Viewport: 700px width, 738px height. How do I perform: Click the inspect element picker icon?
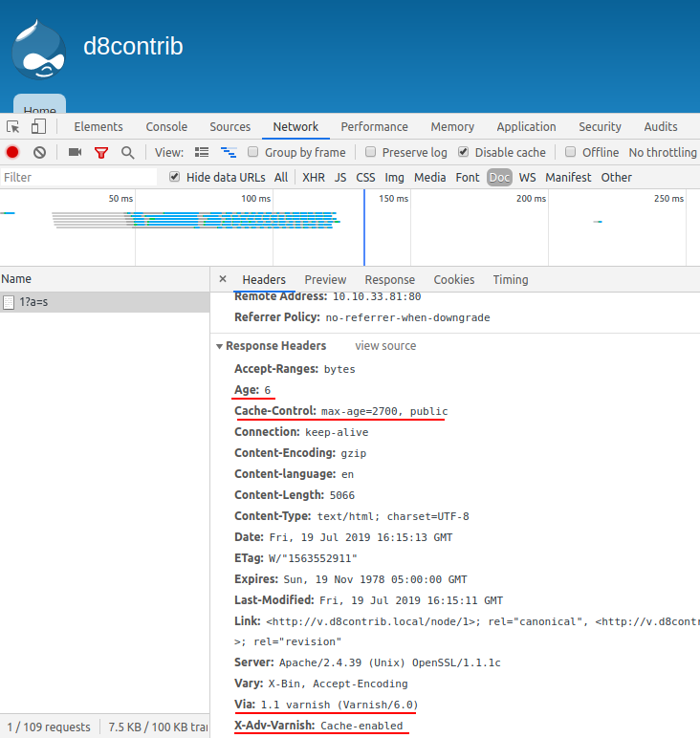pos(13,126)
